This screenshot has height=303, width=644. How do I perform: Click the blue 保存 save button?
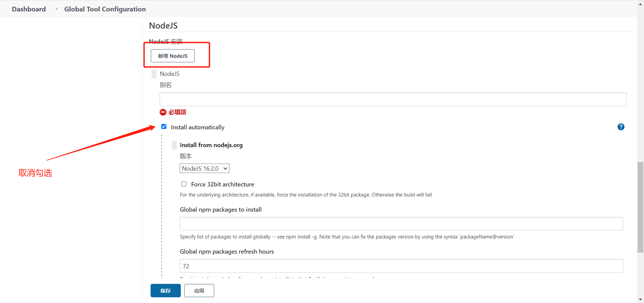(x=166, y=291)
